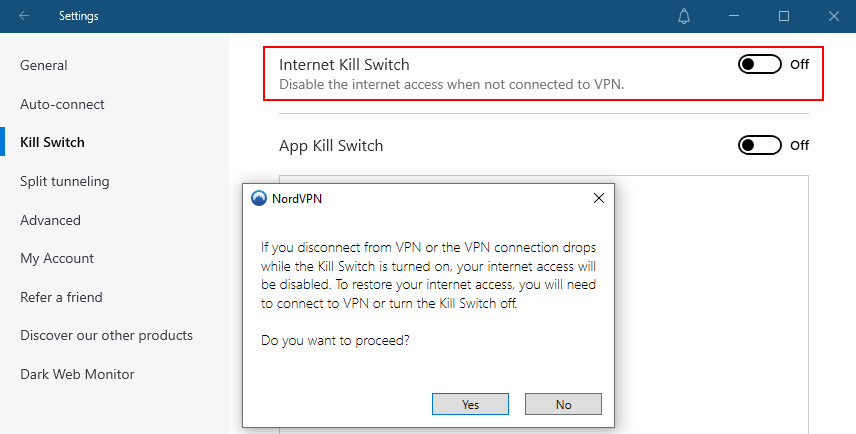
Task: Minimize the Settings window
Action: 734,16
